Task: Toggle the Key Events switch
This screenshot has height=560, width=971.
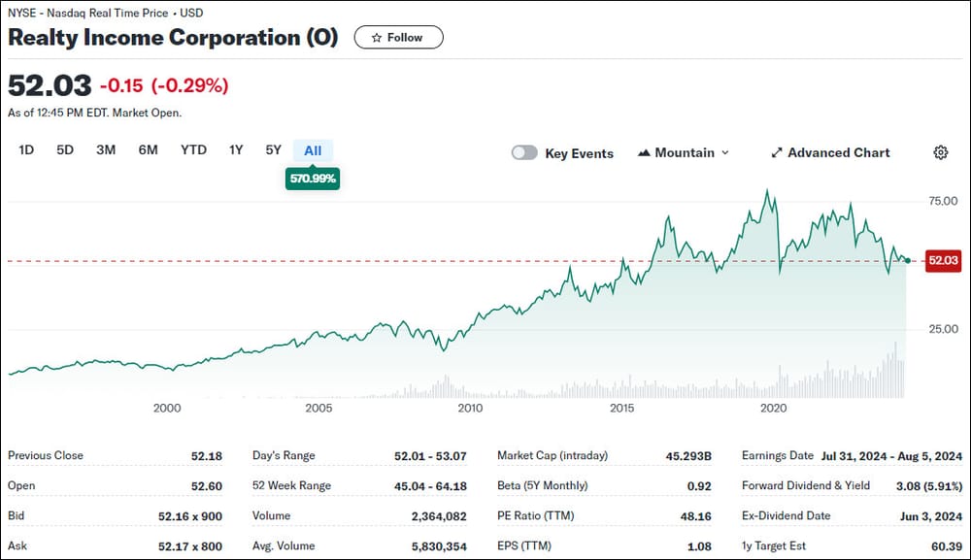Action: coord(524,153)
